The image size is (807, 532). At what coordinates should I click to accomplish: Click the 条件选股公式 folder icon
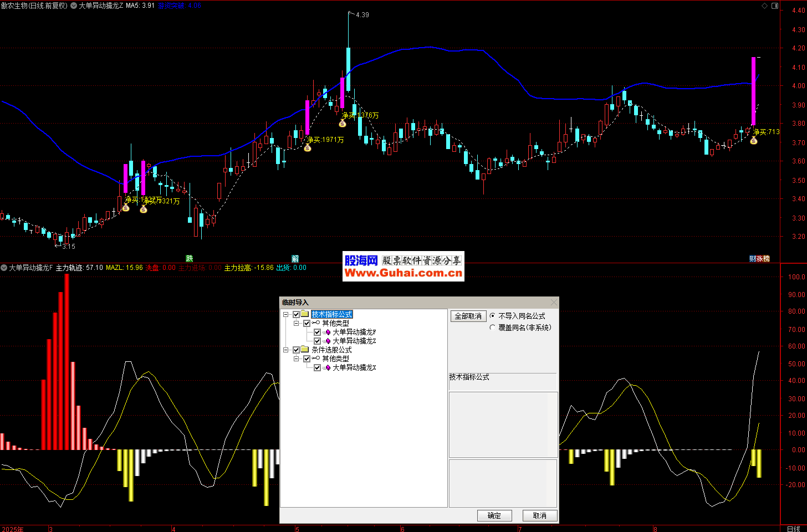tap(305, 350)
